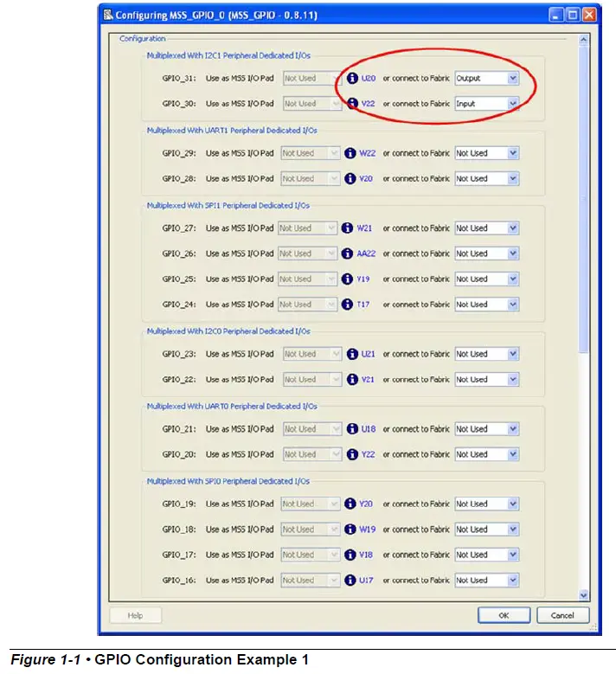Open GPIO_19 connect to Fabric dropdown

coord(486,504)
